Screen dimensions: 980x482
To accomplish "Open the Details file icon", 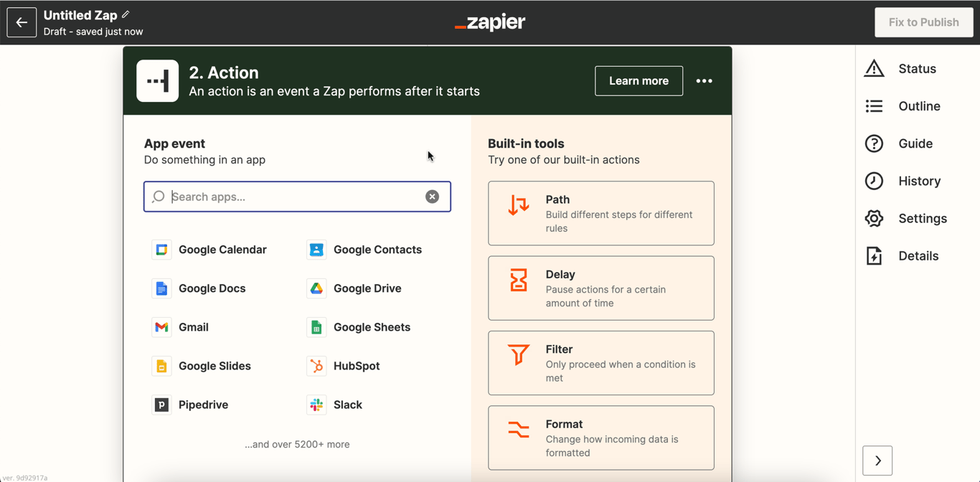I will pyautogui.click(x=874, y=256).
